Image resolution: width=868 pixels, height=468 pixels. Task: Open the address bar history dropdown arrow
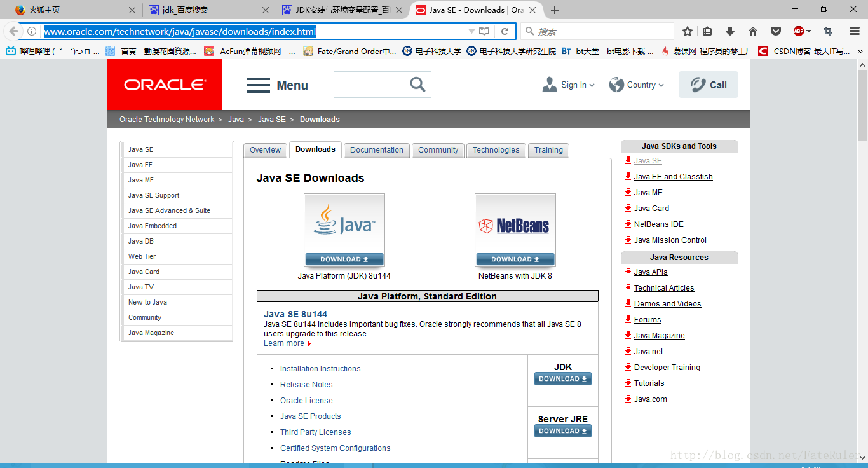471,31
